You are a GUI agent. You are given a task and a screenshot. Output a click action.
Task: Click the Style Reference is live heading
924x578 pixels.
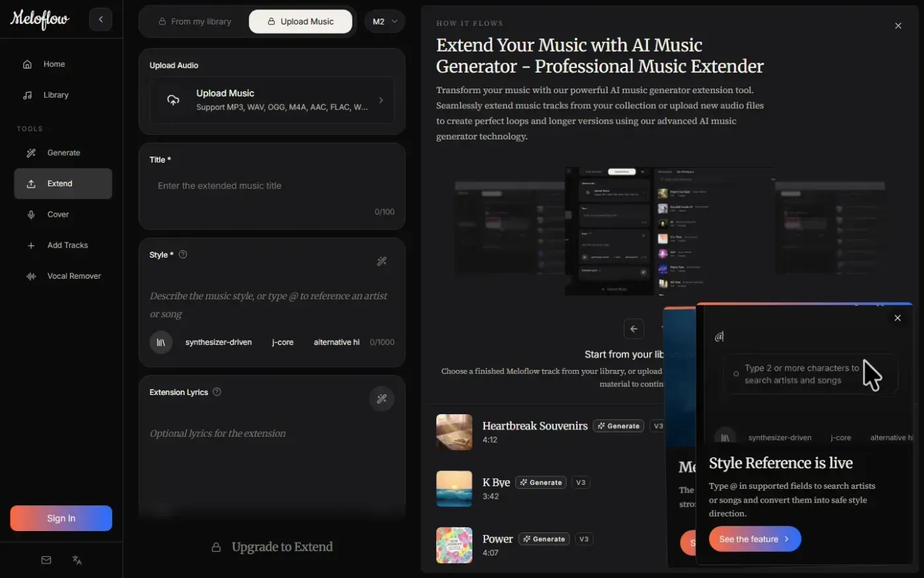point(781,463)
